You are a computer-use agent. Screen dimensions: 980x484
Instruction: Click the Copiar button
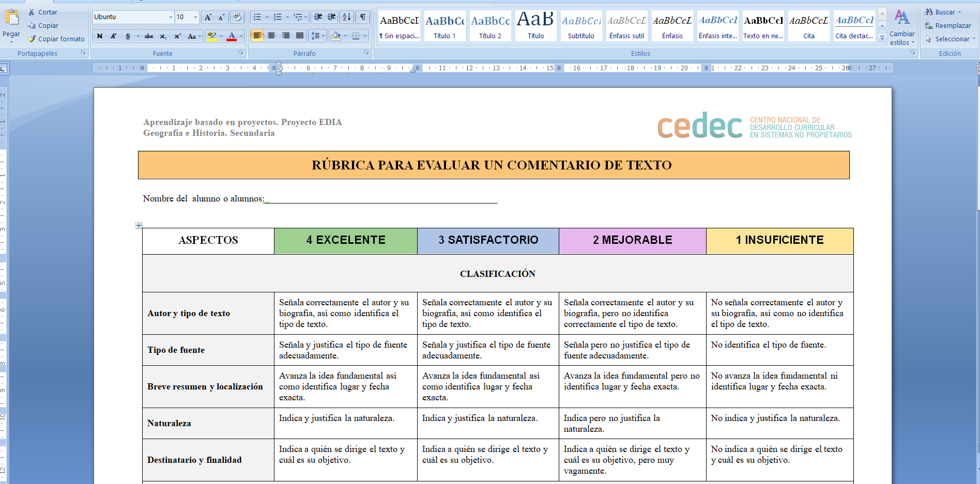(x=43, y=25)
